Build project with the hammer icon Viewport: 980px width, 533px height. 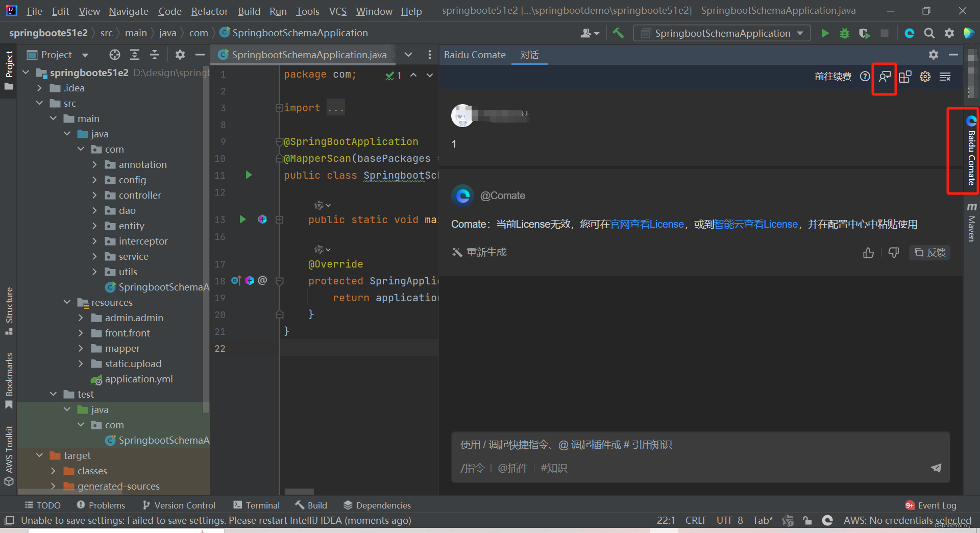click(618, 33)
